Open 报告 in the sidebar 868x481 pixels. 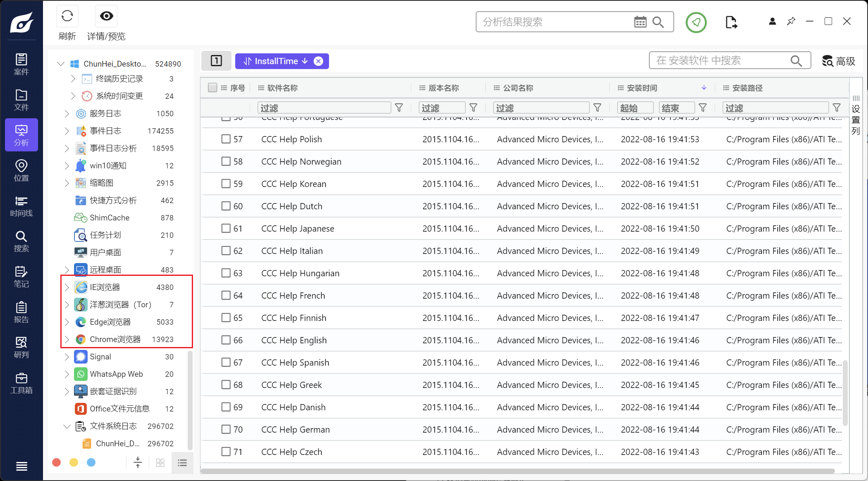point(21,312)
